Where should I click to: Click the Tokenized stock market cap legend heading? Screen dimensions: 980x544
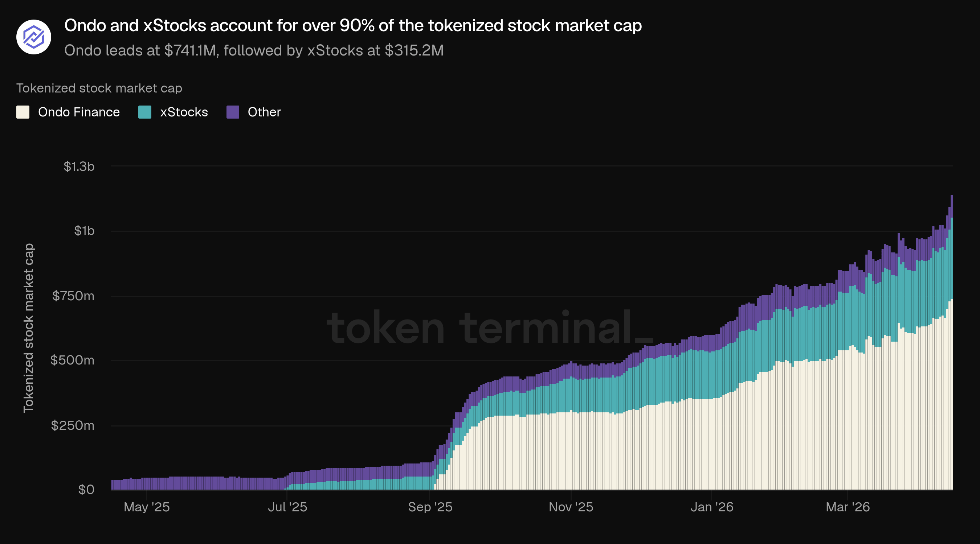(99, 88)
